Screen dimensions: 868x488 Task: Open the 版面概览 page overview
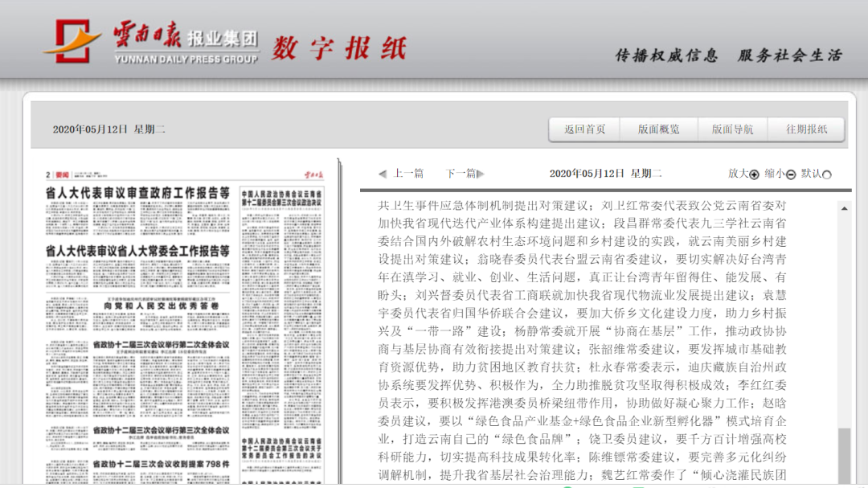[659, 129]
